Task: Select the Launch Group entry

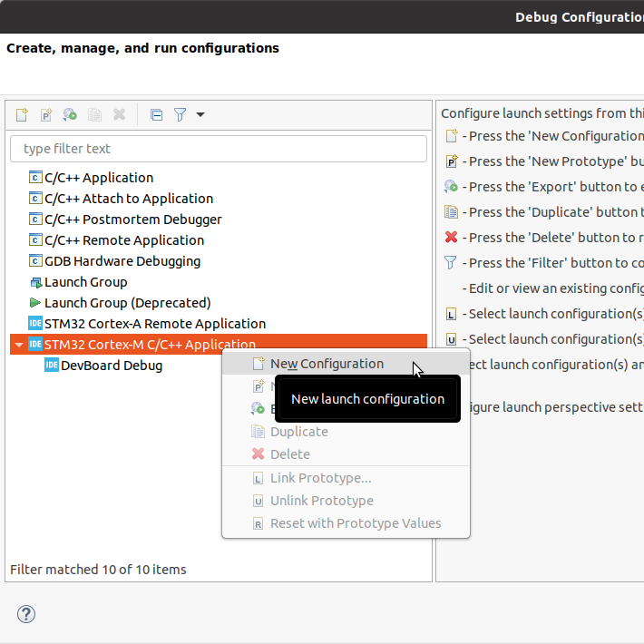Action: click(86, 282)
